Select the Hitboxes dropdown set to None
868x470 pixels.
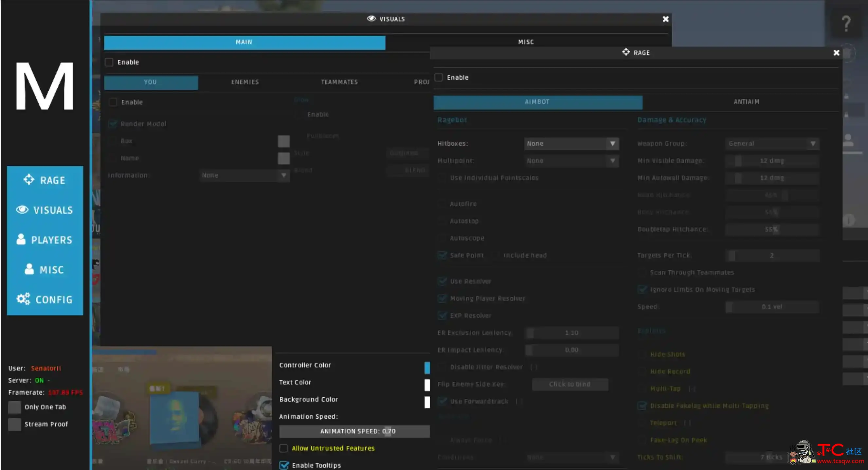[570, 143]
